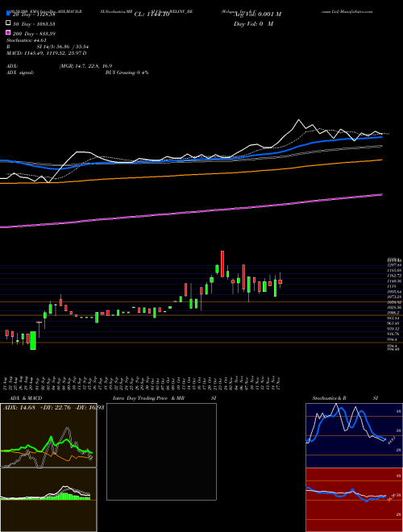The image size is (403, 532).
Task: Click the 'Day Vol: 0 M' label
Action: 253,23
